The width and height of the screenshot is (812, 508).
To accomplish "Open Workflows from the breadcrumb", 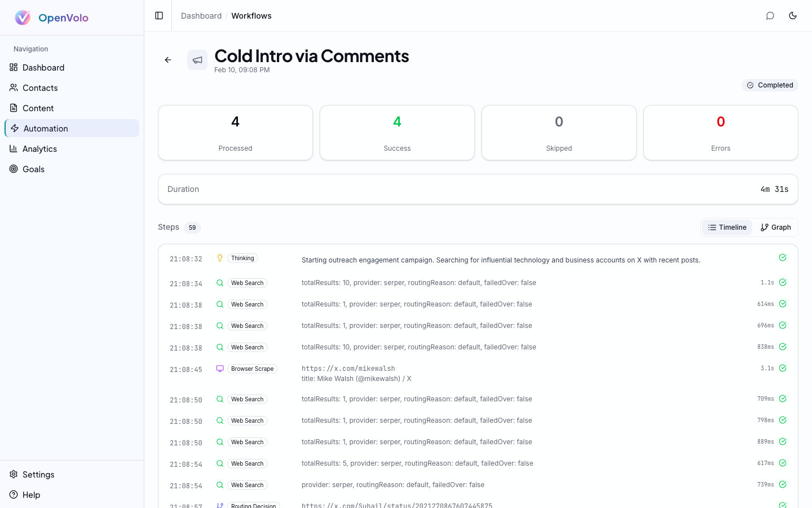I will (x=251, y=16).
